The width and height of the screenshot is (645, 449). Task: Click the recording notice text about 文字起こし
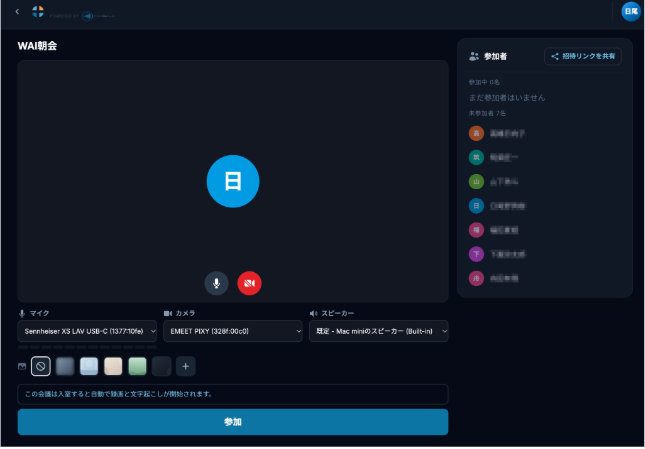tap(118, 394)
